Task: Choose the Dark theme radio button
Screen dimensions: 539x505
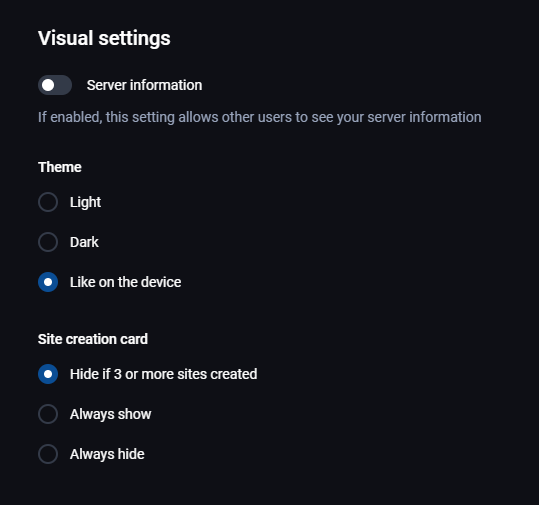Action: pyautogui.click(x=48, y=242)
